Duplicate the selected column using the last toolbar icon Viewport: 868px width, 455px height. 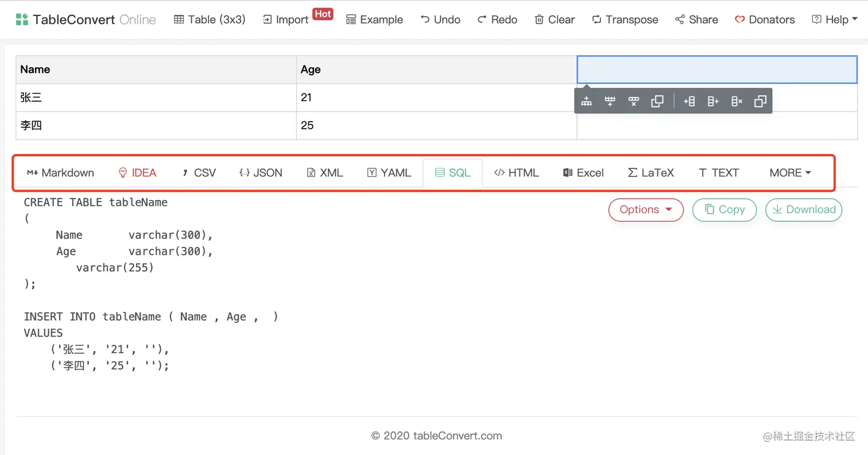tap(760, 101)
